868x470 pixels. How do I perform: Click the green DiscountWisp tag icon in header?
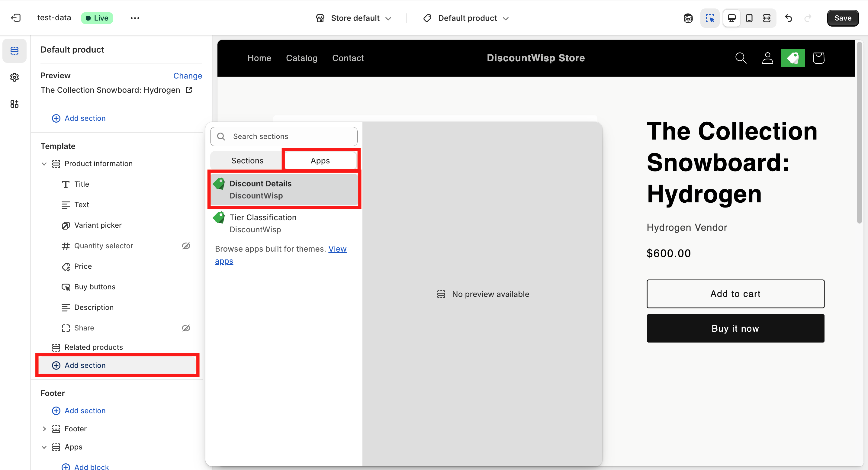point(792,58)
